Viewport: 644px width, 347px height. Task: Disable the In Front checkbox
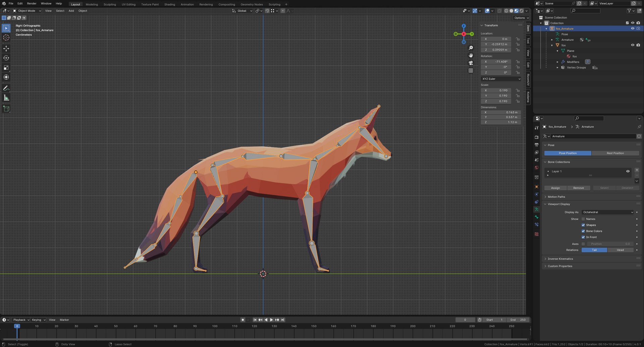tap(583, 237)
